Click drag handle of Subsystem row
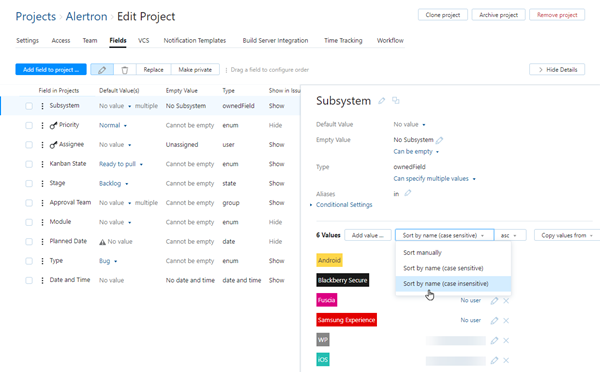Image resolution: width=600 pixels, height=372 pixels. pyautogui.click(x=42, y=106)
